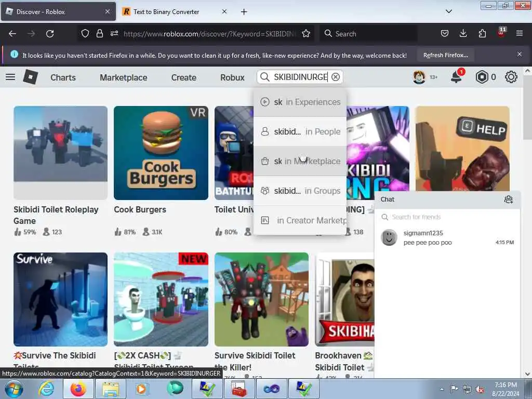532x399 pixels.
Task: Click the Roblox search input field
Action: 300,77
